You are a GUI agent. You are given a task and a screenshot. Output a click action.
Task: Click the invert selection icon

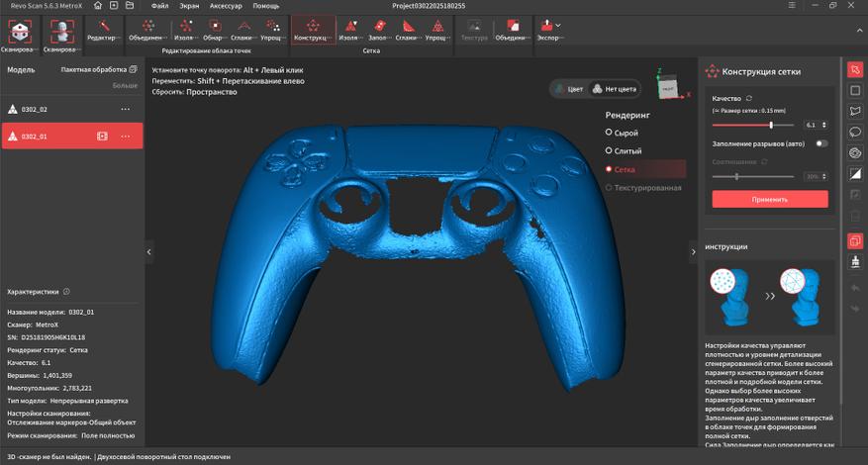click(x=855, y=174)
